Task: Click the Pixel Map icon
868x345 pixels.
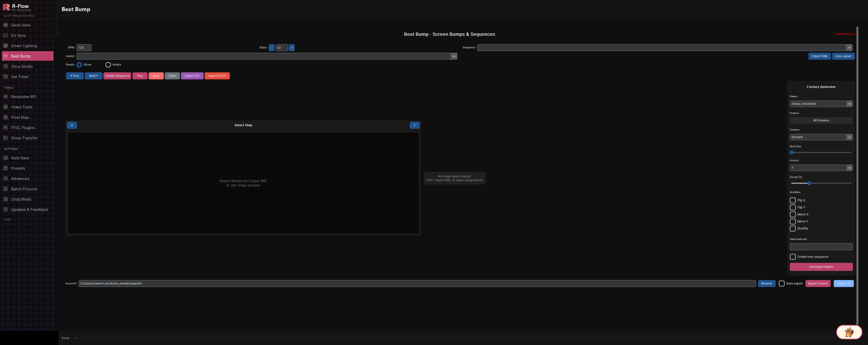Action: pyautogui.click(x=5, y=117)
